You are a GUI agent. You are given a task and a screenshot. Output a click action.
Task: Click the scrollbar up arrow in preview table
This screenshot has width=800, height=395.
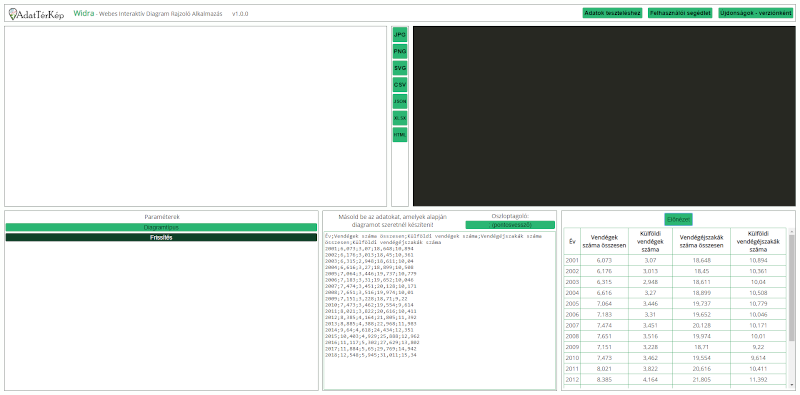tap(791, 231)
